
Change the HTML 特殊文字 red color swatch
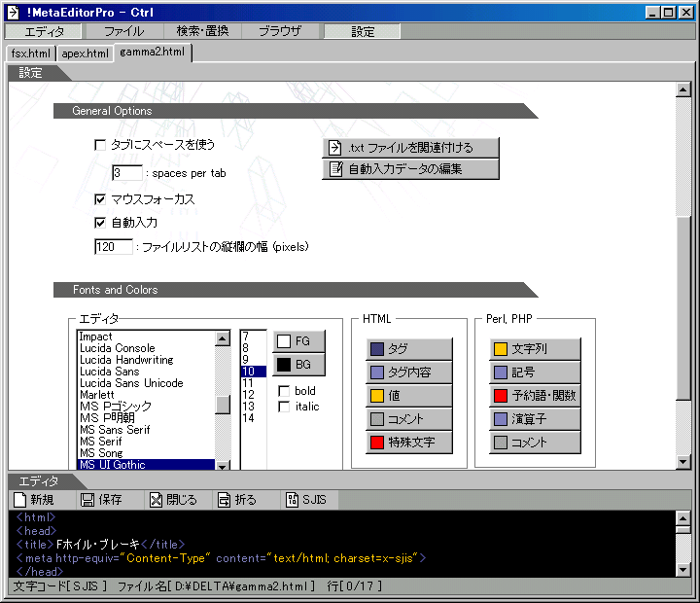pyautogui.click(x=377, y=443)
